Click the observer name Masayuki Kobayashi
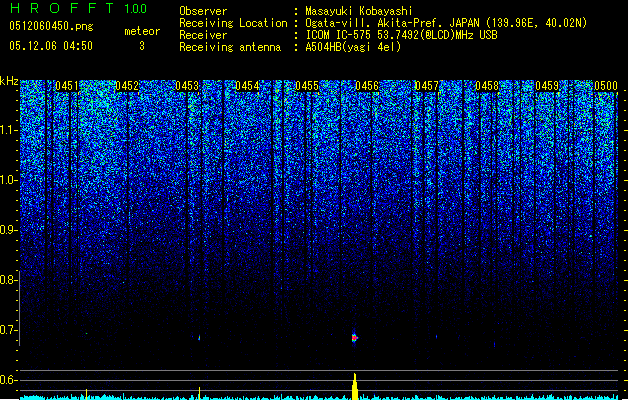 359,11
